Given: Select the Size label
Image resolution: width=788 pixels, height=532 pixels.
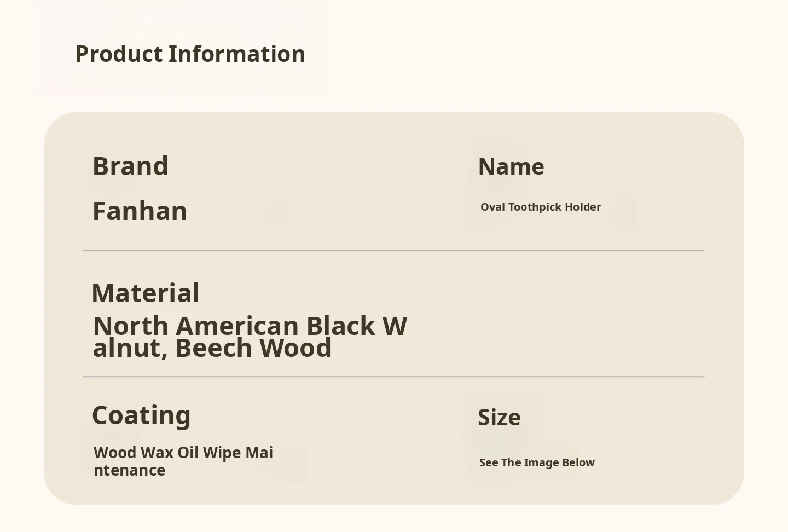Looking at the screenshot, I should click(x=499, y=418).
